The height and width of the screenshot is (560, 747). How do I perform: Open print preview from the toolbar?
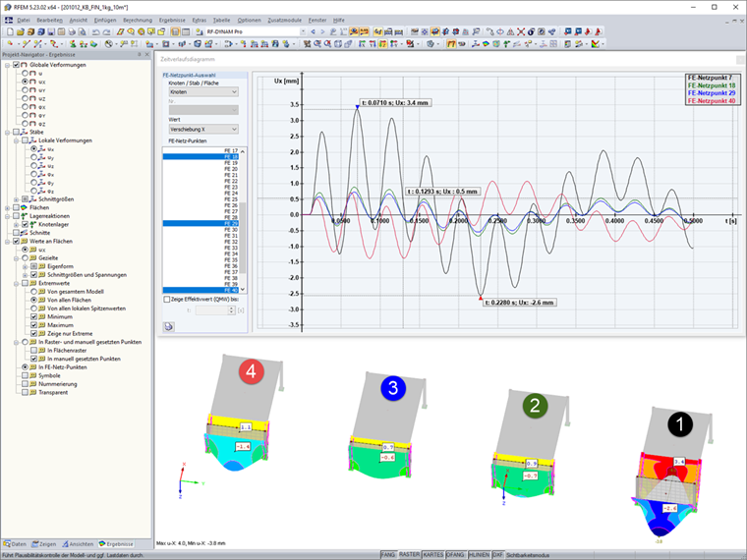point(82,31)
